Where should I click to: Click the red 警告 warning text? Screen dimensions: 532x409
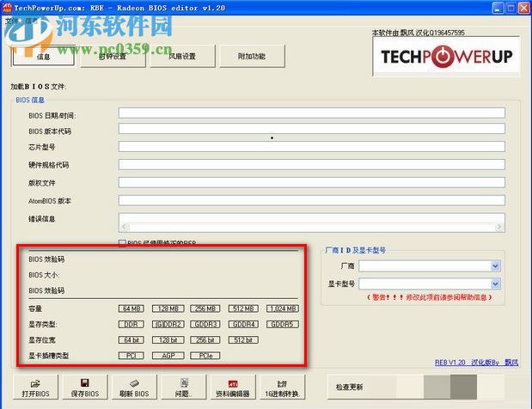coord(430,297)
